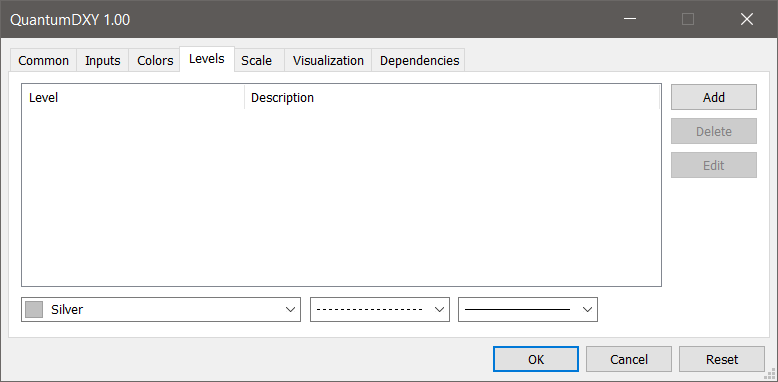The image size is (778, 382).
Task: Add a new level
Action: [x=713, y=97]
